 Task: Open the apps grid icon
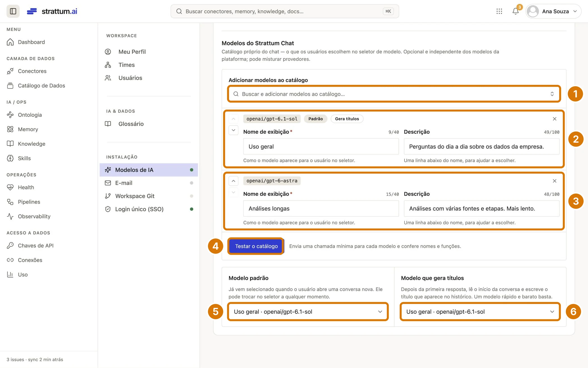(499, 11)
